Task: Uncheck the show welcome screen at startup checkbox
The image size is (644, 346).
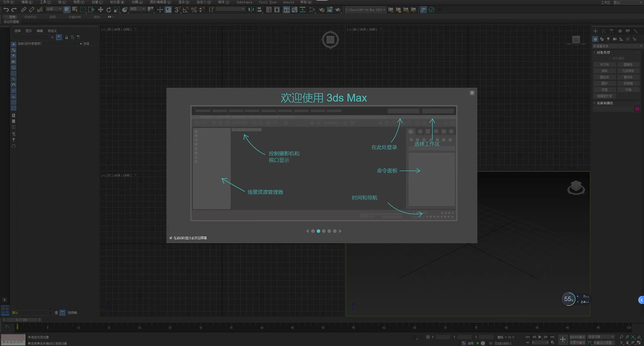Action: click(171, 238)
